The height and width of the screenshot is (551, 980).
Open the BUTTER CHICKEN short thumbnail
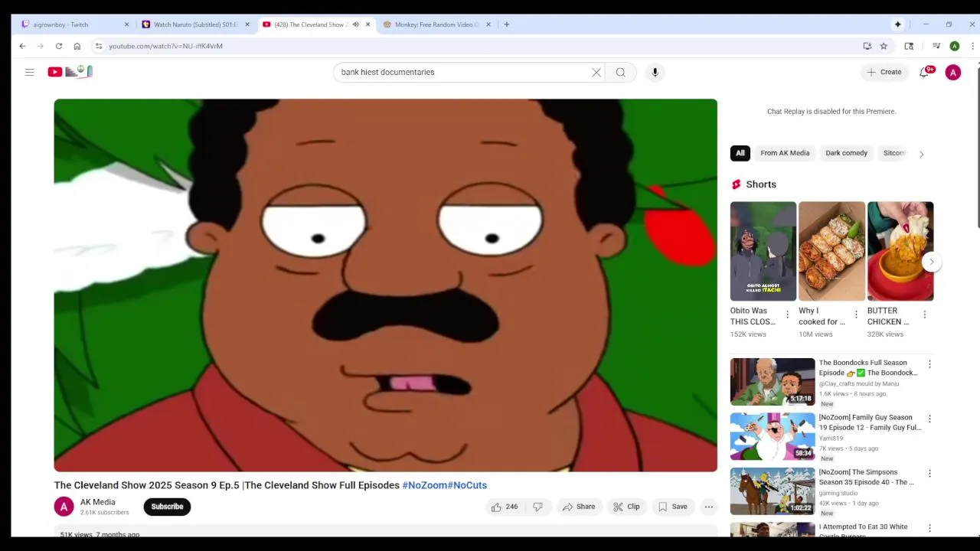(900, 251)
